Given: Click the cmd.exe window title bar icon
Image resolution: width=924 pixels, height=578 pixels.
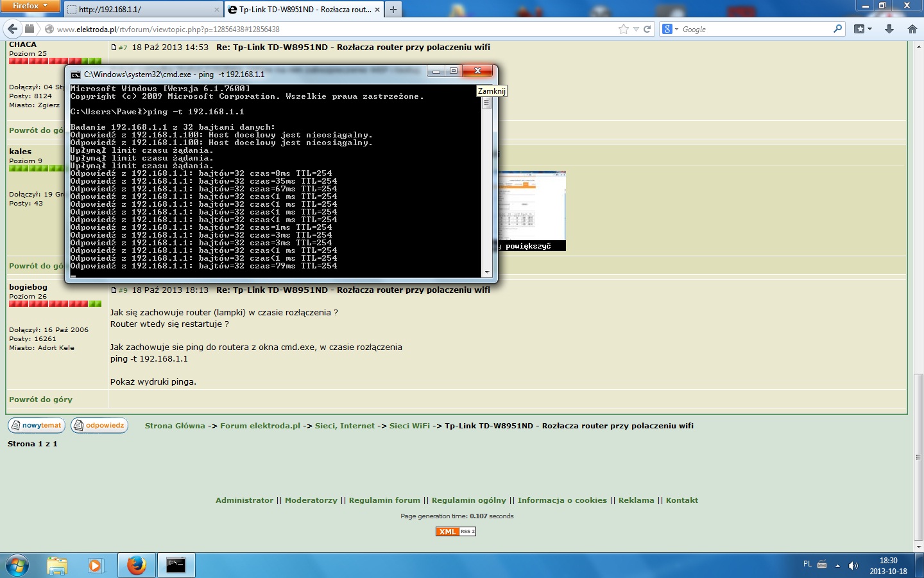Looking at the screenshot, I should pos(76,74).
